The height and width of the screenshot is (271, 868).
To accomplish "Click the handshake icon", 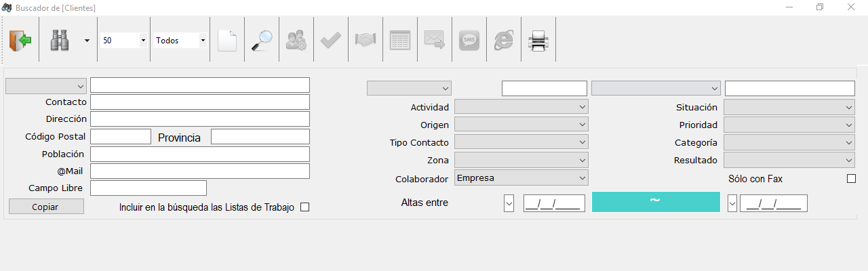I will pyautogui.click(x=366, y=41).
